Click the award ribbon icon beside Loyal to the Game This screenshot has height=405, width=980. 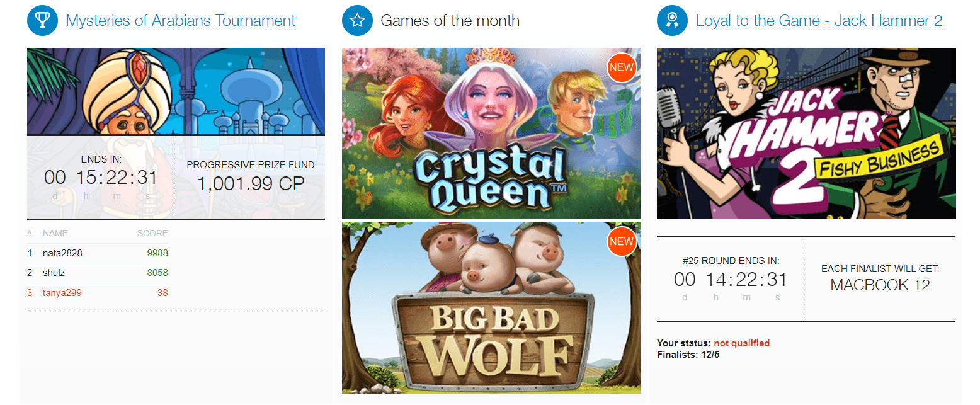(673, 21)
